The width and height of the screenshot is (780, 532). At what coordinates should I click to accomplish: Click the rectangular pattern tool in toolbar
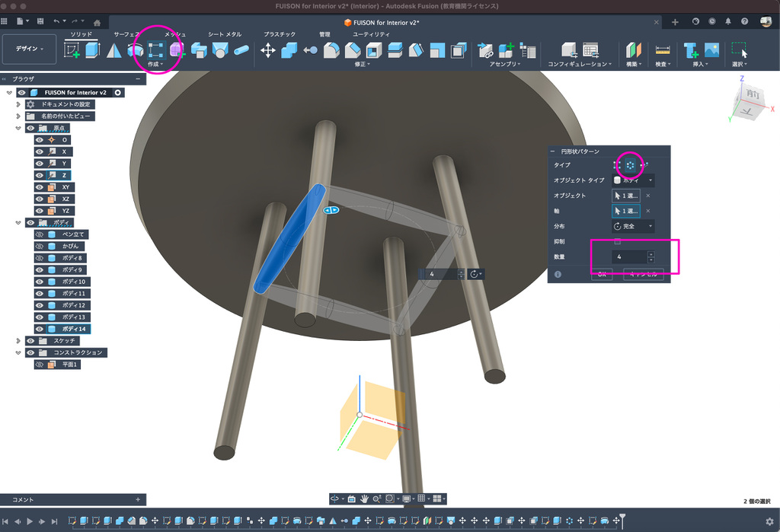[x=156, y=50]
